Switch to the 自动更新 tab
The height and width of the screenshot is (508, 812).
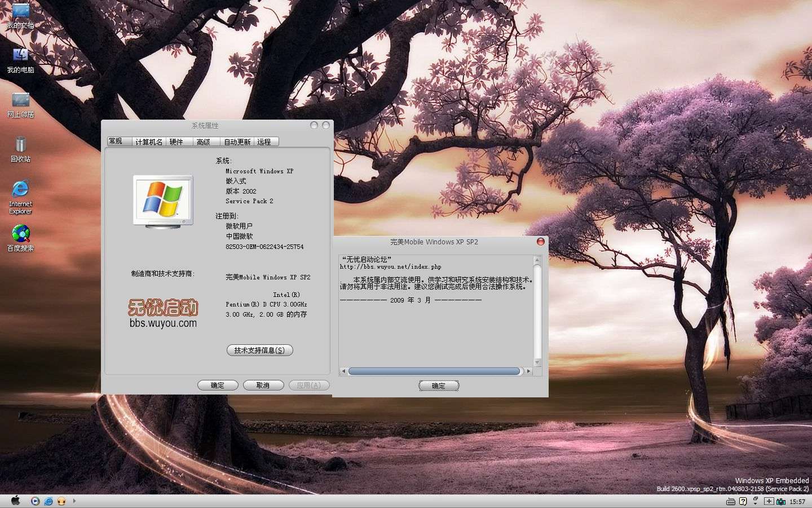[237, 142]
